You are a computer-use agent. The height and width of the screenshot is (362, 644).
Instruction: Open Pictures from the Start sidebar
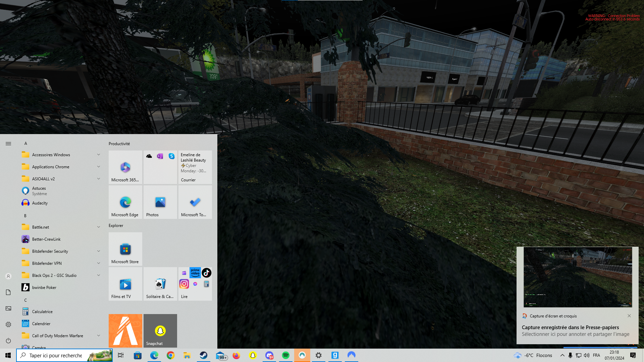[8, 308]
